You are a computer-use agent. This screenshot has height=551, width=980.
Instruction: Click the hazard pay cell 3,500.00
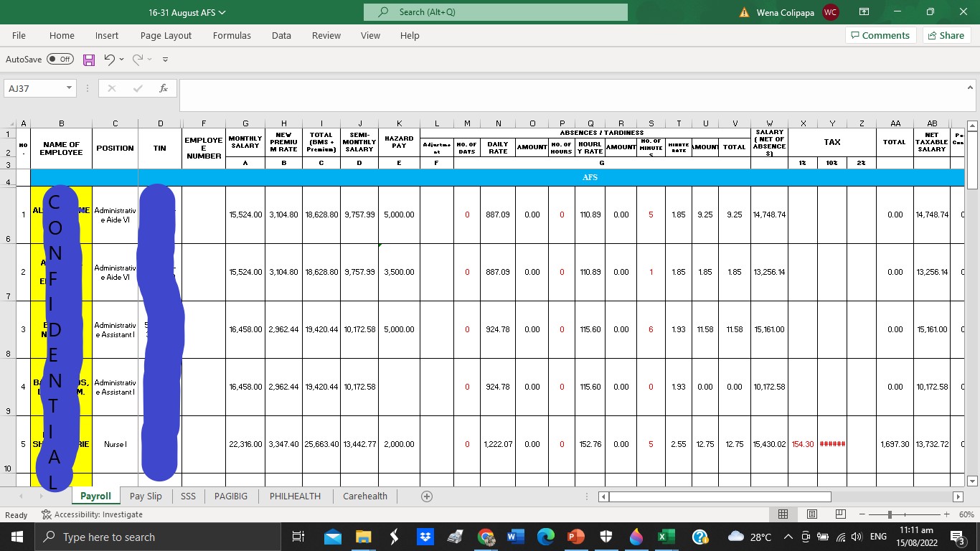tap(399, 272)
